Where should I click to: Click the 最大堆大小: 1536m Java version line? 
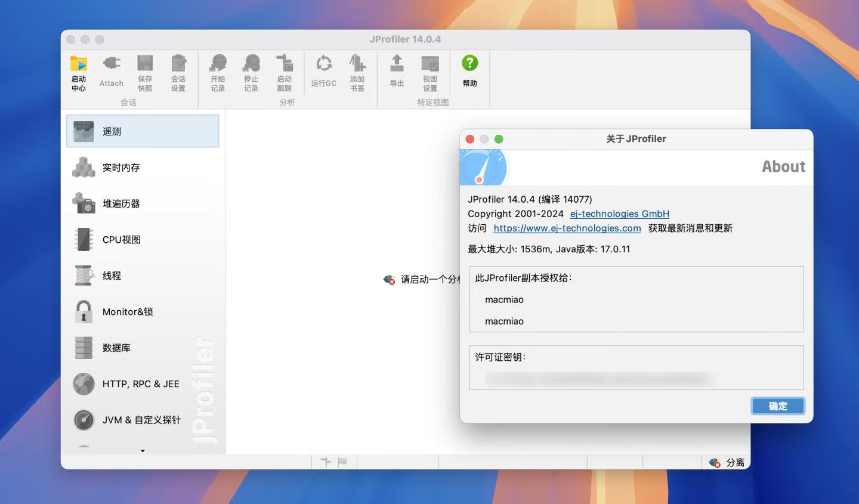click(x=549, y=249)
